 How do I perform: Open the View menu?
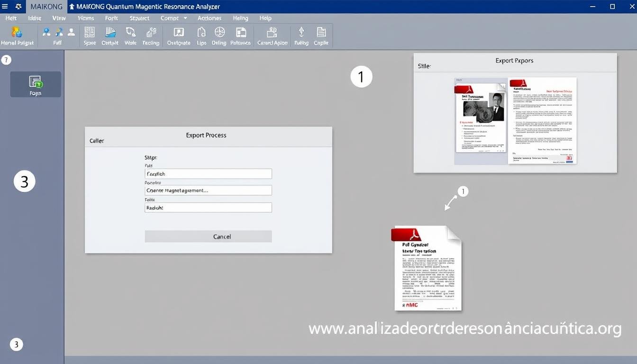tap(59, 18)
